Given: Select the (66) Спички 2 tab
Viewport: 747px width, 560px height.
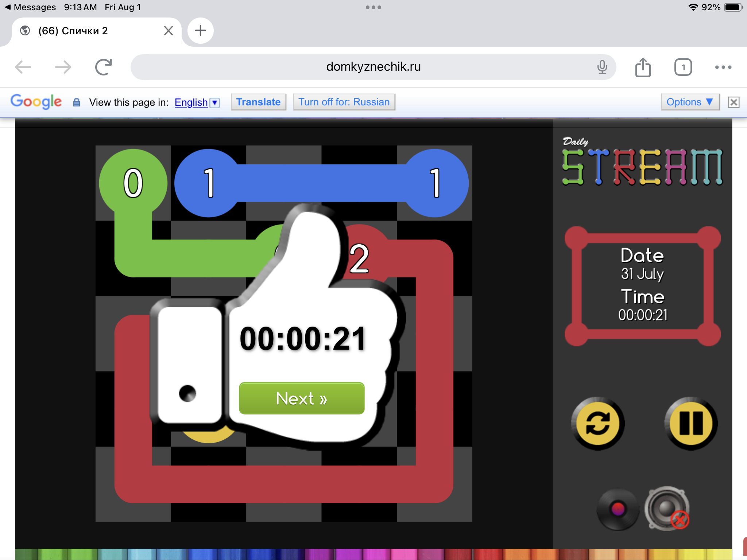Looking at the screenshot, I should (97, 31).
